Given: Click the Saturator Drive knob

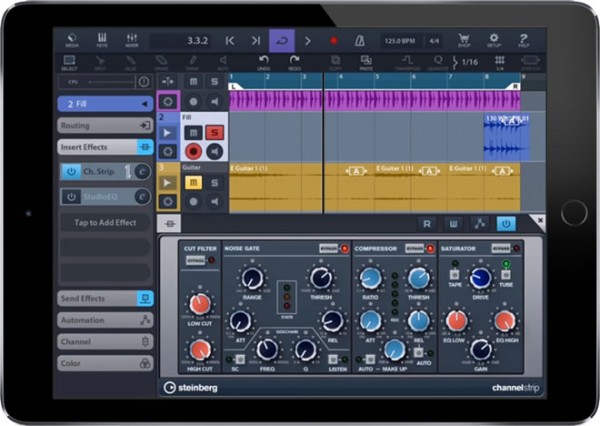Looking at the screenshot, I should [x=481, y=278].
